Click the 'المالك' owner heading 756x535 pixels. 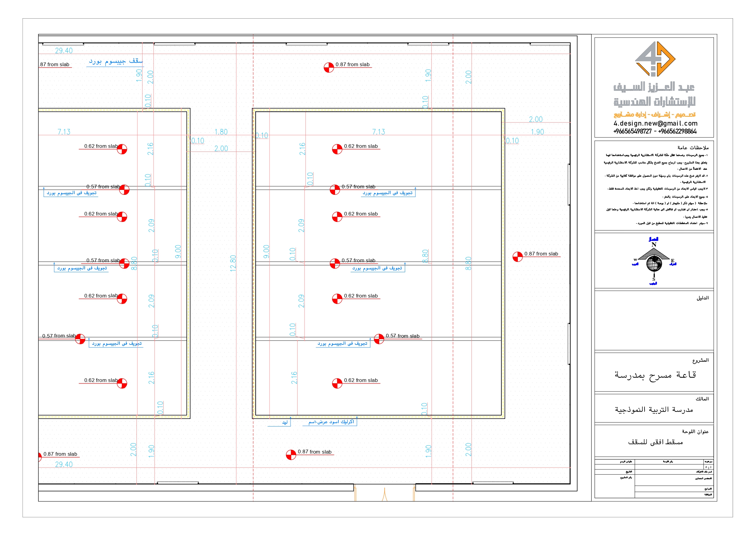[702, 398]
